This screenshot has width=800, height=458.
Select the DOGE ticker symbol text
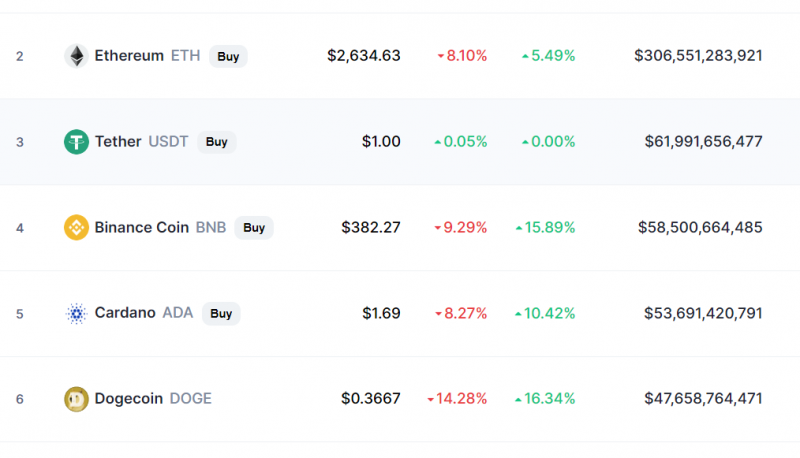click(x=190, y=398)
